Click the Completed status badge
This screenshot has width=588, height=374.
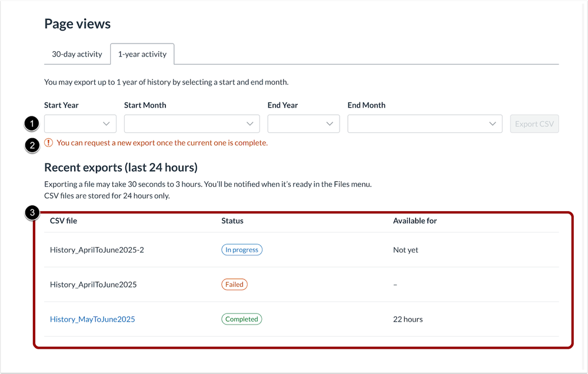[241, 319]
